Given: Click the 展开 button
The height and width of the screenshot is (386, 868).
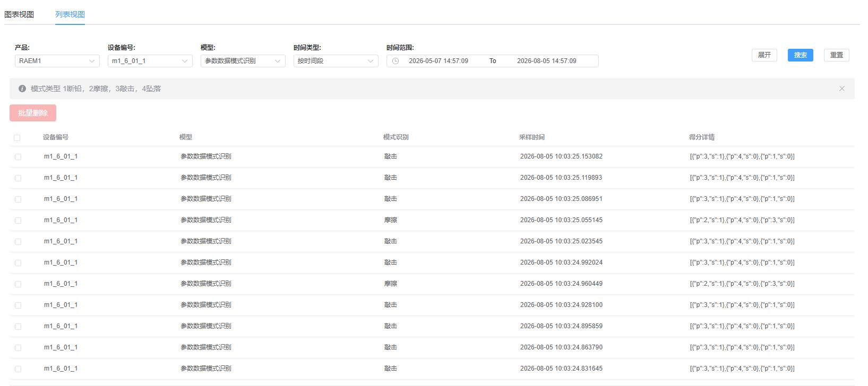Looking at the screenshot, I should tap(764, 55).
